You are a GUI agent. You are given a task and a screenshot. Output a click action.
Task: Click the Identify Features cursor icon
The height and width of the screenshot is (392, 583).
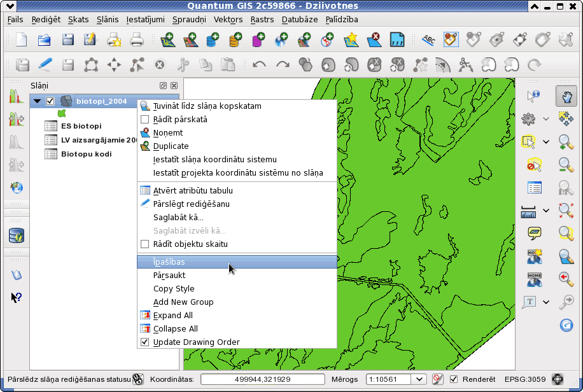tap(533, 96)
